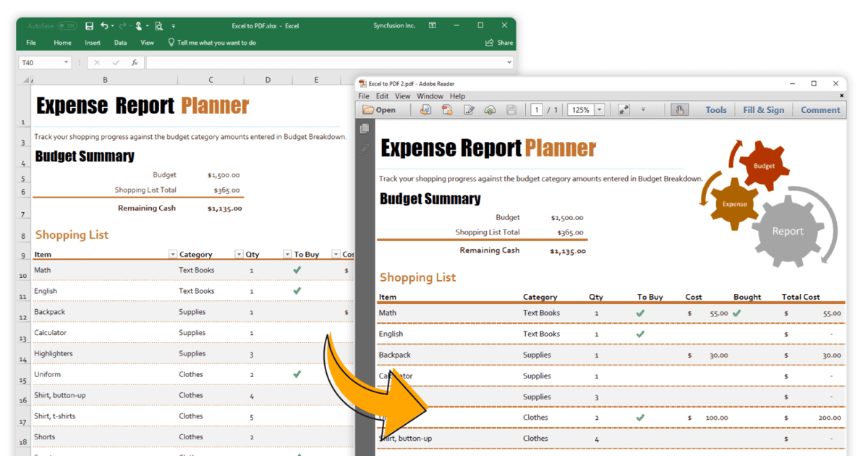The width and height of the screenshot is (868, 456).
Task: Open the Help menu in Adobe Reader
Action: pyautogui.click(x=457, y=96)
